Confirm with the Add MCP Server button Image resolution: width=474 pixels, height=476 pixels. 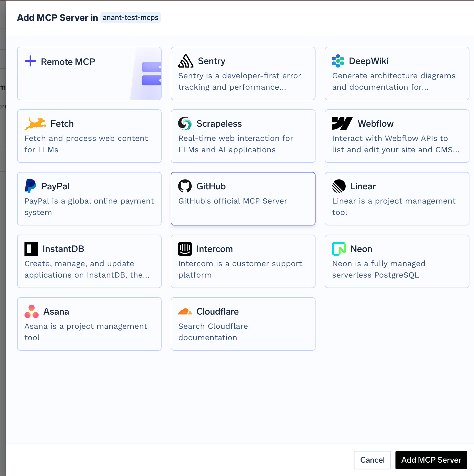click(431, 460)
